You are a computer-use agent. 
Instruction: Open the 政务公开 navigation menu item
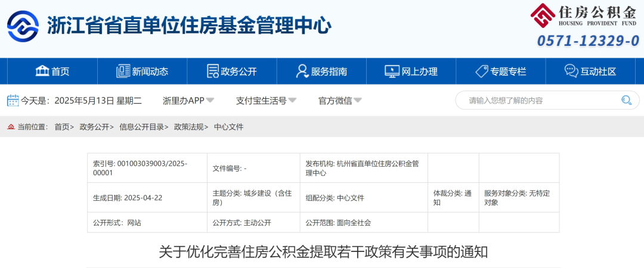click(x=232, y=71)
